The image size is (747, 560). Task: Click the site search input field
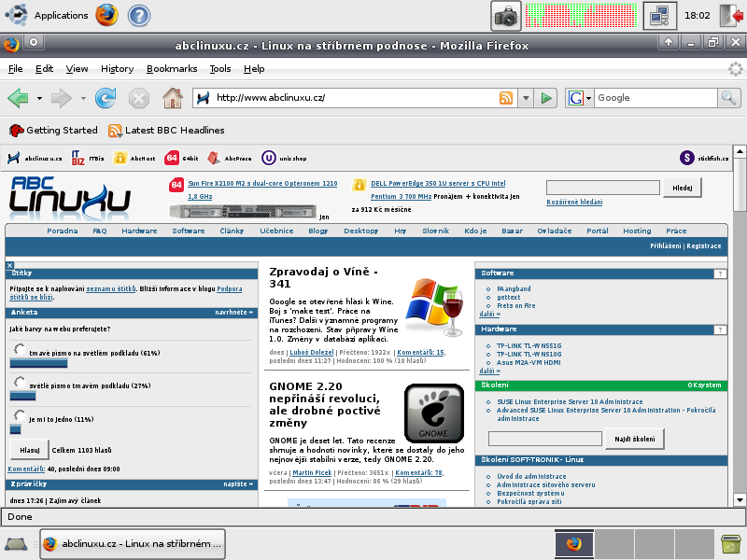[602, 188]
